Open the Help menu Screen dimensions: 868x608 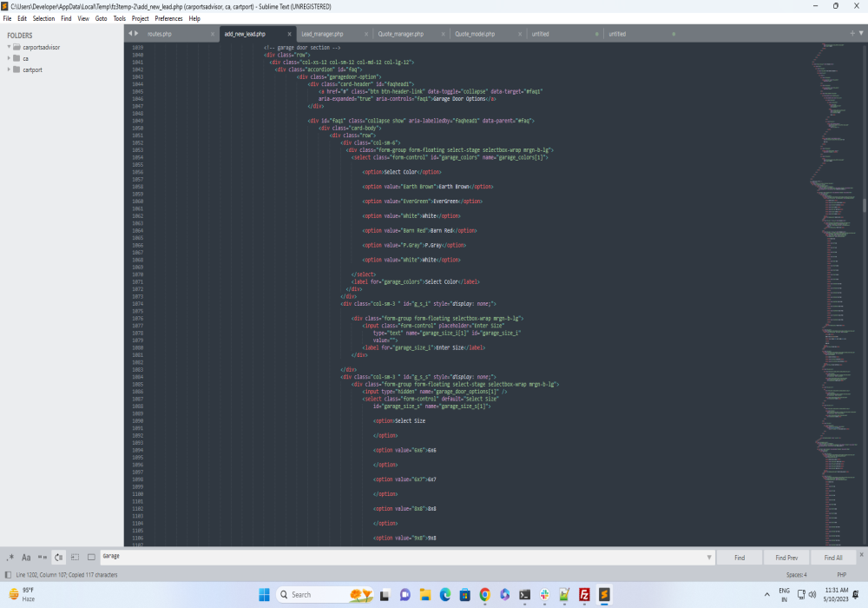[194, 18]
